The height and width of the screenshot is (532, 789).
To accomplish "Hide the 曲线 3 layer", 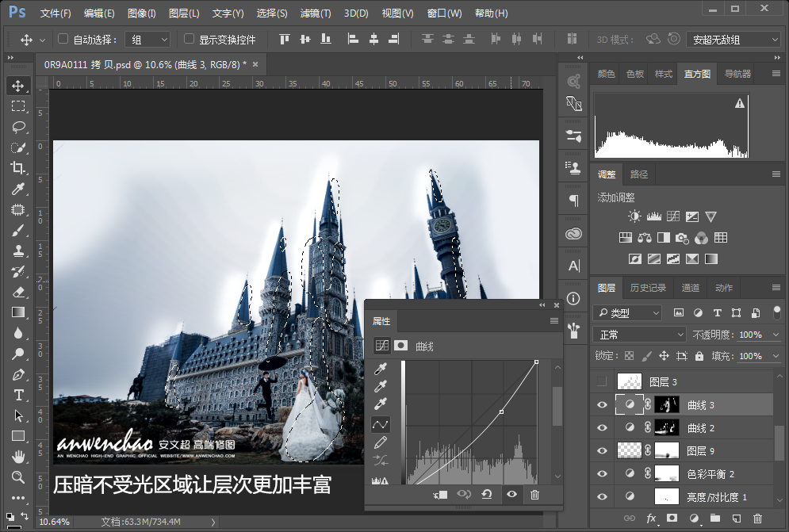I will click(602, 404).
